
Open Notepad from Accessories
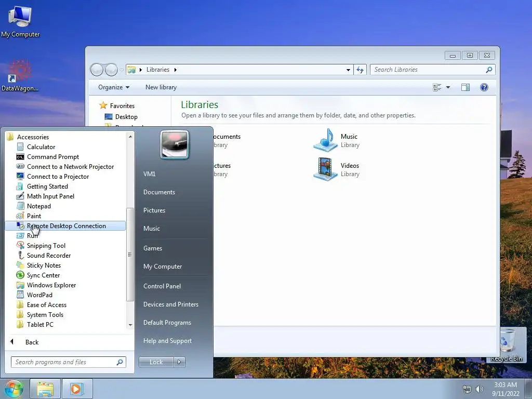coord(38,206)
